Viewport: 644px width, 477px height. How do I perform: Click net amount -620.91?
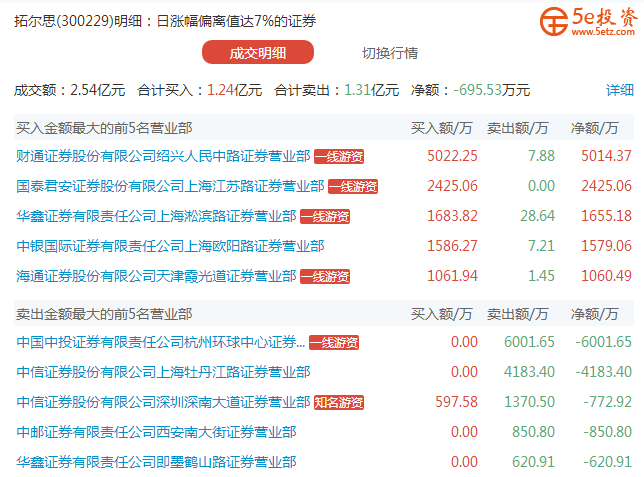pos(607,462)
